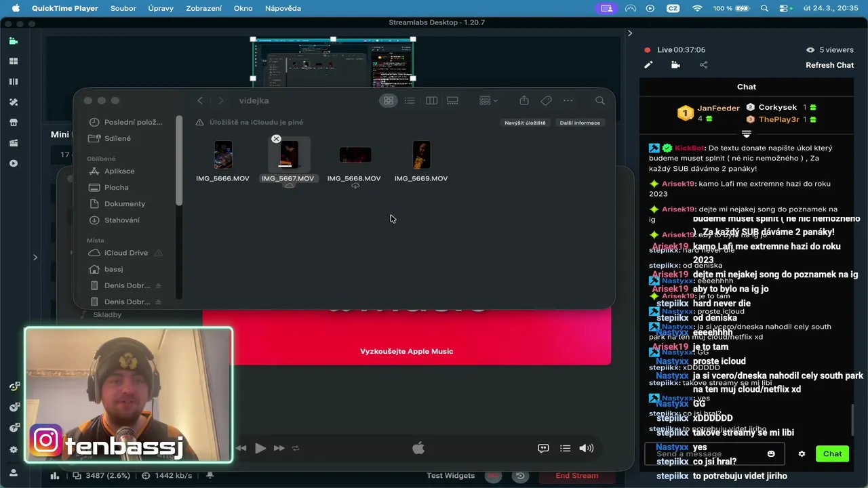Open the Highlighter clapperboard icon in Streamlabs sidebar
Screen dimensions: 868x488
(x=13, y=143)
